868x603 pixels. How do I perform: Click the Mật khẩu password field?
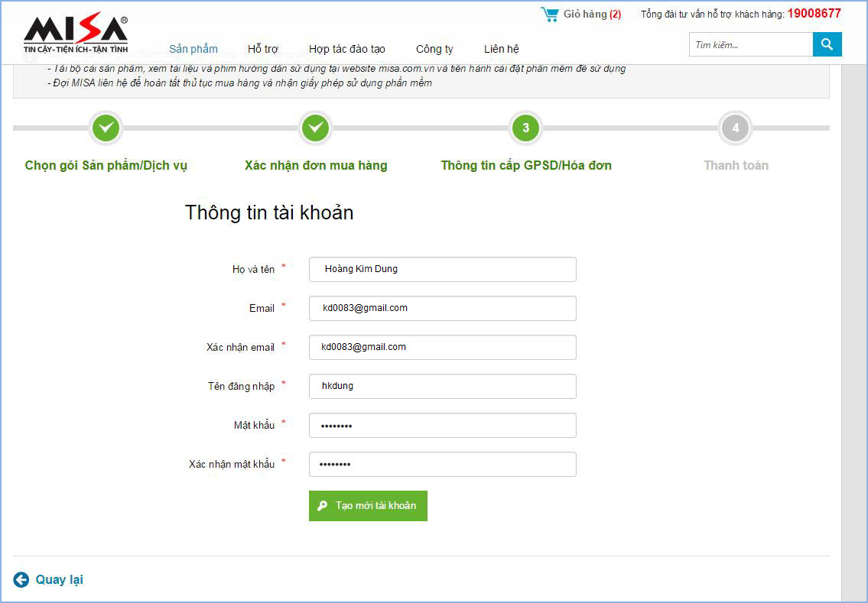tap(442, 425)
